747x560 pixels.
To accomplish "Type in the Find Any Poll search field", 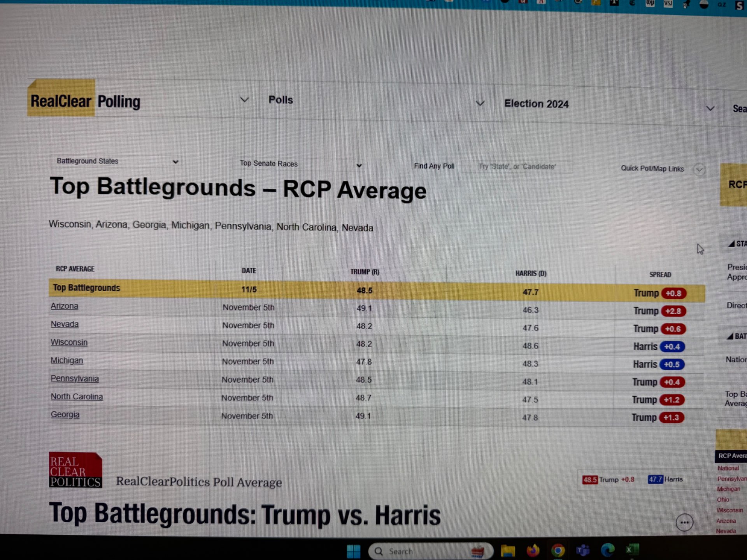I will click(517, 166).
